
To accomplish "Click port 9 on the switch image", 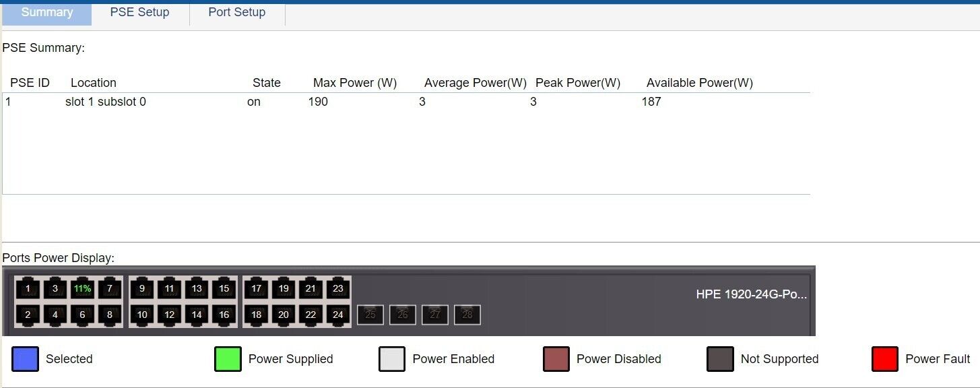I will [x=141, y=288].
